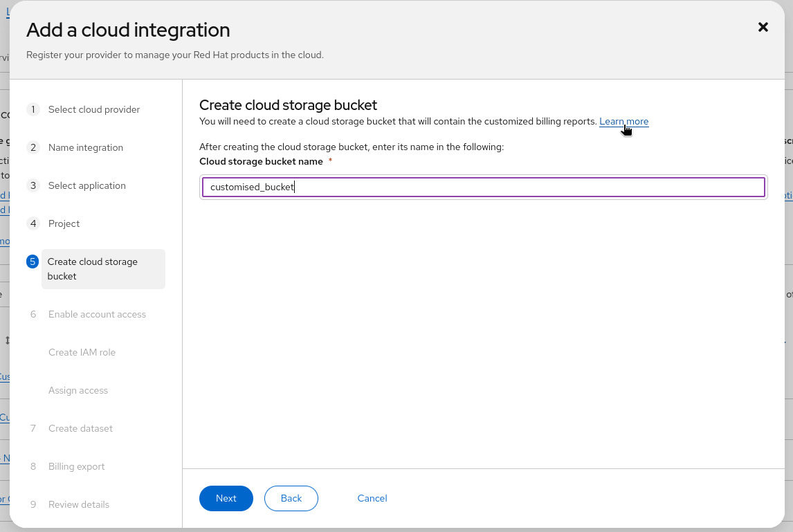This screenshot has height=532, width=793.
Task: Click the Assign access substep
Action: 78,390
